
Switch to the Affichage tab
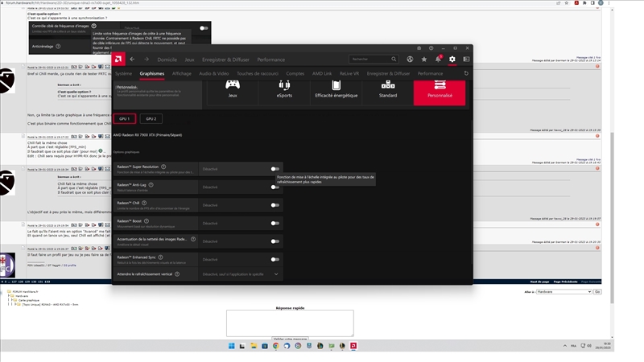pyautogui.click(x=182, y=73)
